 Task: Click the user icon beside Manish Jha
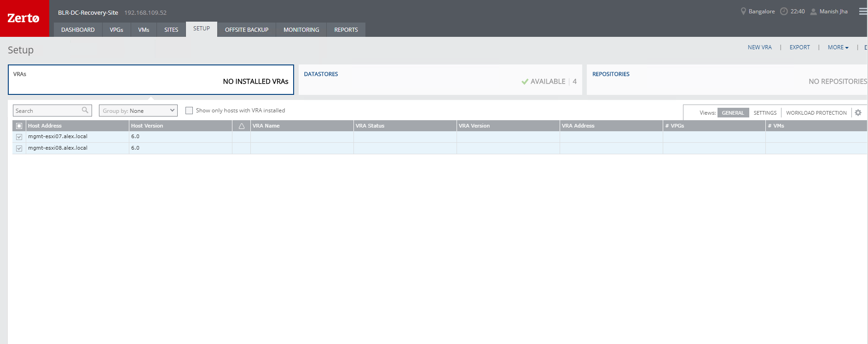(813, 12)
